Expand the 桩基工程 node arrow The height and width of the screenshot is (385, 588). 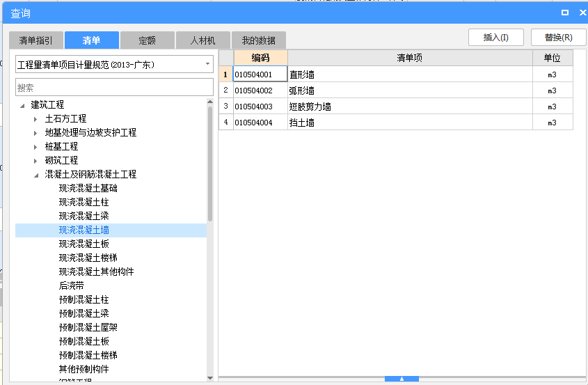tap(35, 147)
